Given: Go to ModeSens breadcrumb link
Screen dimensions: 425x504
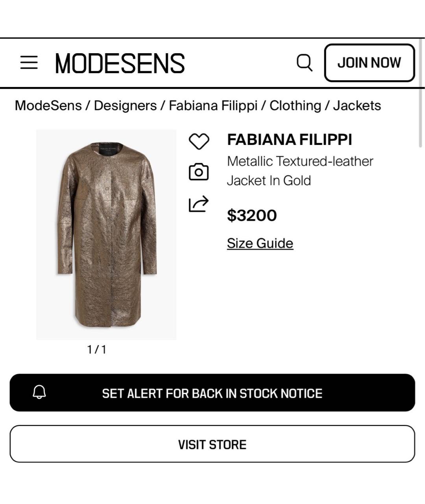Looking at the screenshot, I should point(48,106).
